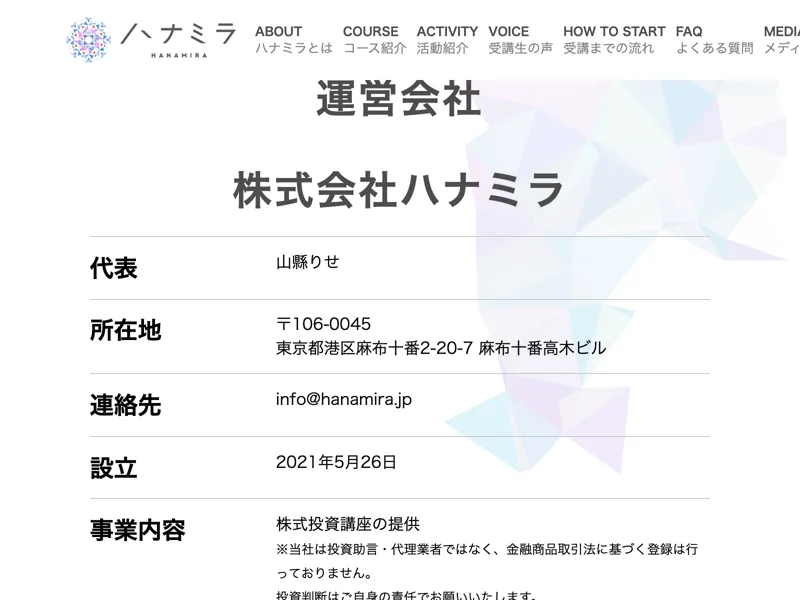Click the 設立 row label

click(x=114, y=468)
